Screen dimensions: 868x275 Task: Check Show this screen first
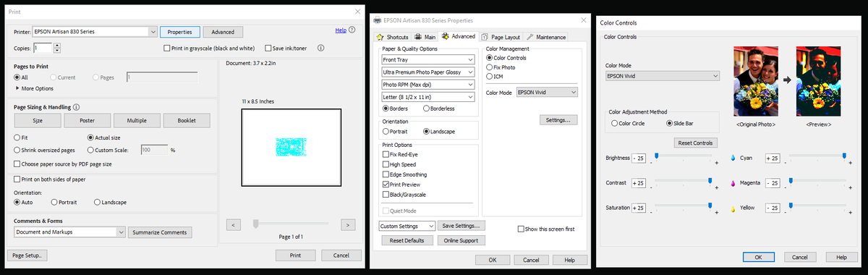(522, 229)
